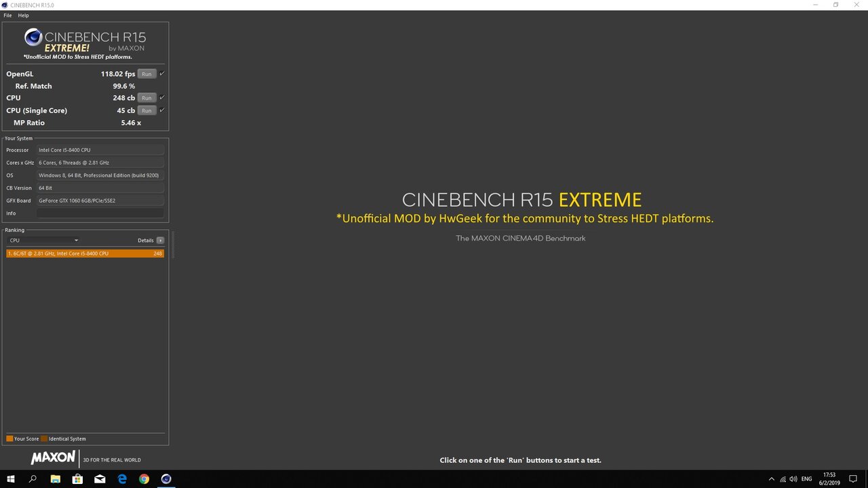Click the Cores x GHz field value
868x488 pixels.
[100, 163]
